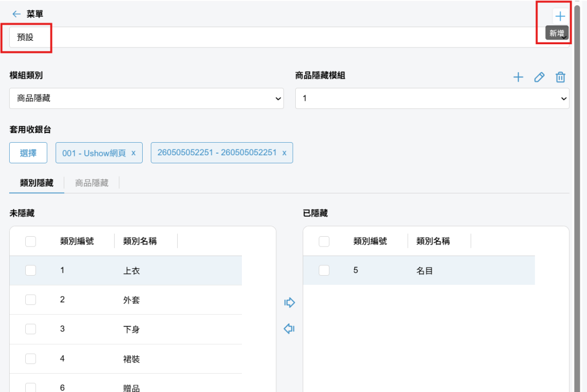Check the box for category 下身
Viewport: 587px width, 392px height.
click(31, 329)
